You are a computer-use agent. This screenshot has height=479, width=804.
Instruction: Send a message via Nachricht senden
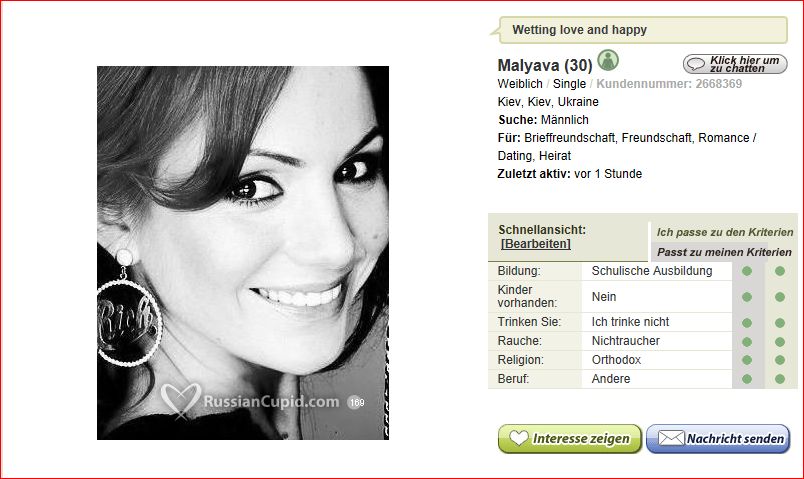[x=718, y=439]
